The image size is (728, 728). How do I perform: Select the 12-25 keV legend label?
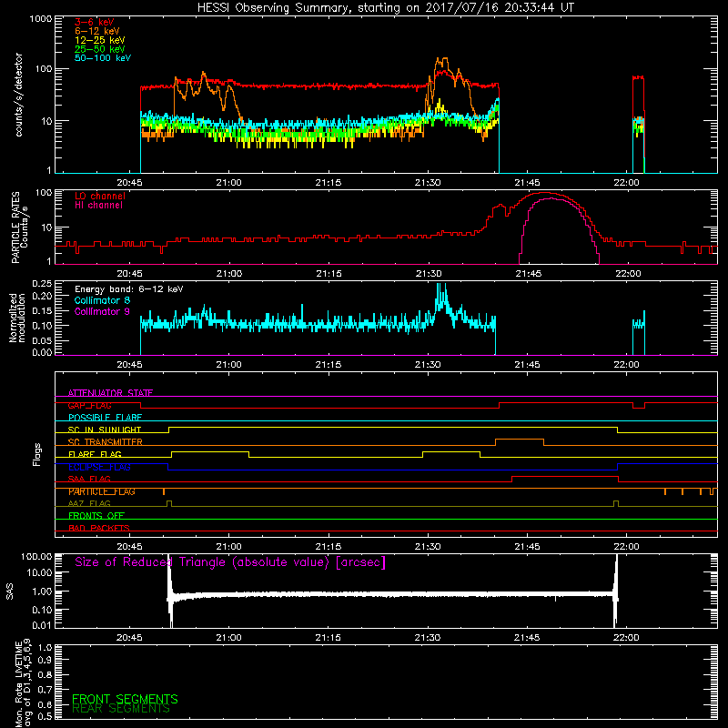click(x=100, y=40)
